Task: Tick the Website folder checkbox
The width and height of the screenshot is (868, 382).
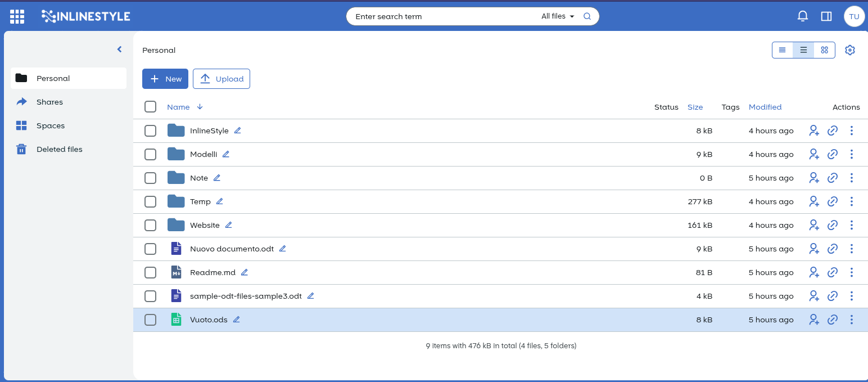Action: [x=150, y=225]
